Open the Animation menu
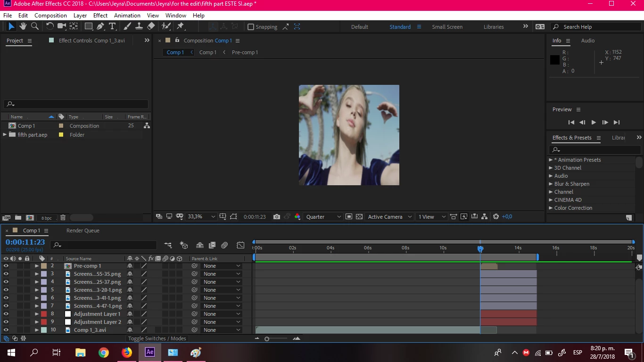This screenshot has width=644, height=362. pos(127,16)
